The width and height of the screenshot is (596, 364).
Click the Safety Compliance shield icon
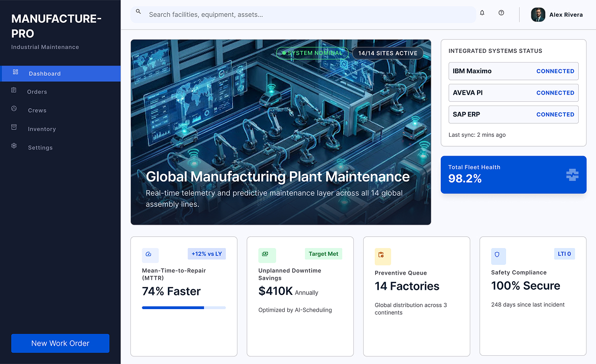(x=497, y=255)
